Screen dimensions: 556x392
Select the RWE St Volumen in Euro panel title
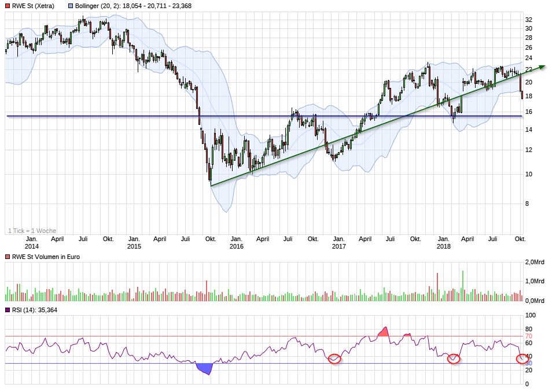pyautogui.click(x=45, y=256)
